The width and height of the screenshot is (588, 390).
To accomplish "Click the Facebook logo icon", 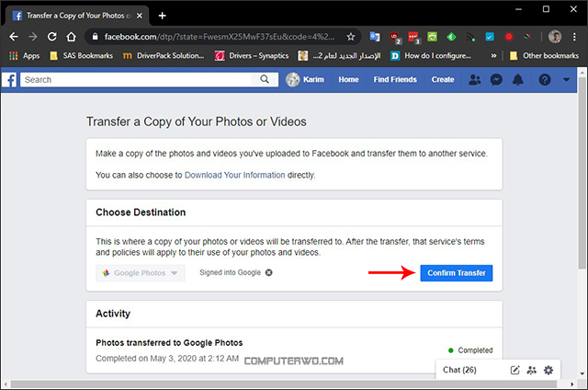I will [x=9, y=80].
